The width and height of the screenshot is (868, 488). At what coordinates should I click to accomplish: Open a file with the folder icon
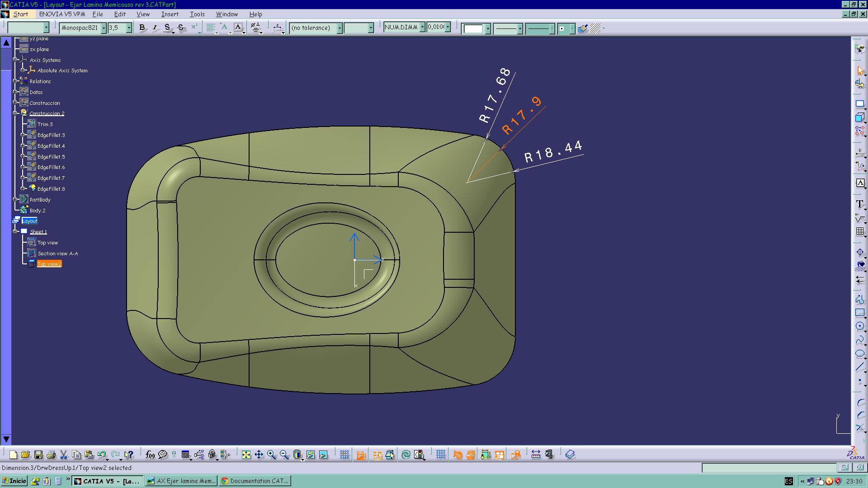point(25,455)
